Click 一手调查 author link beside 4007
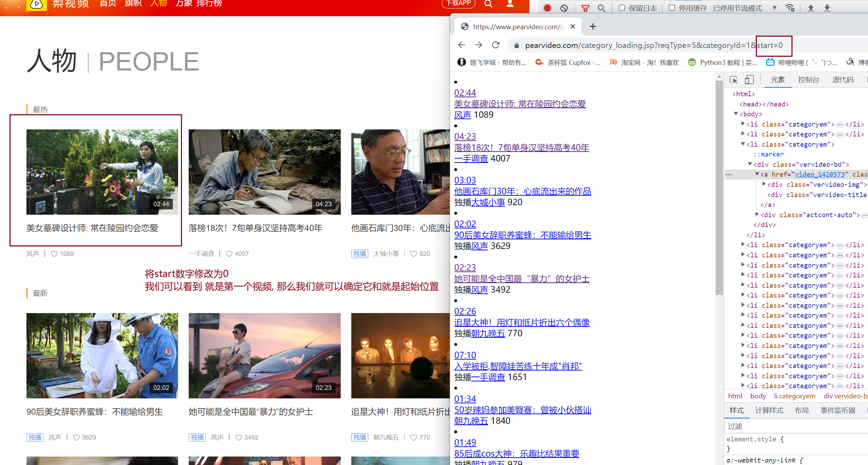 click(x=471, y=159)
